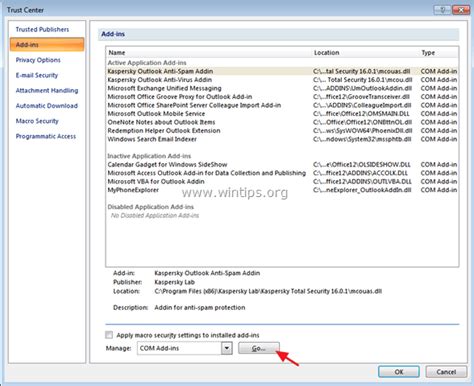Select Kaspersky Outlook Anti-Virus Addin row
The height and width of the screenshot is (386, 474).
[x=282, y=80]
